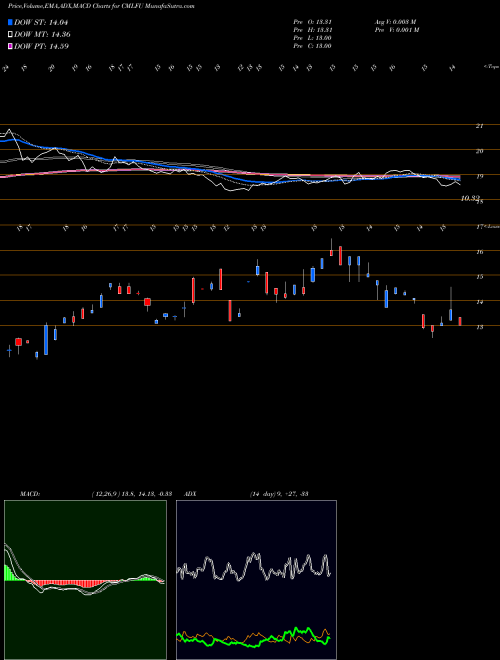Select the 'DOW PT: 14.59' legend text
This screenshot has height=660, width=500.
click(x=41, y=46)
